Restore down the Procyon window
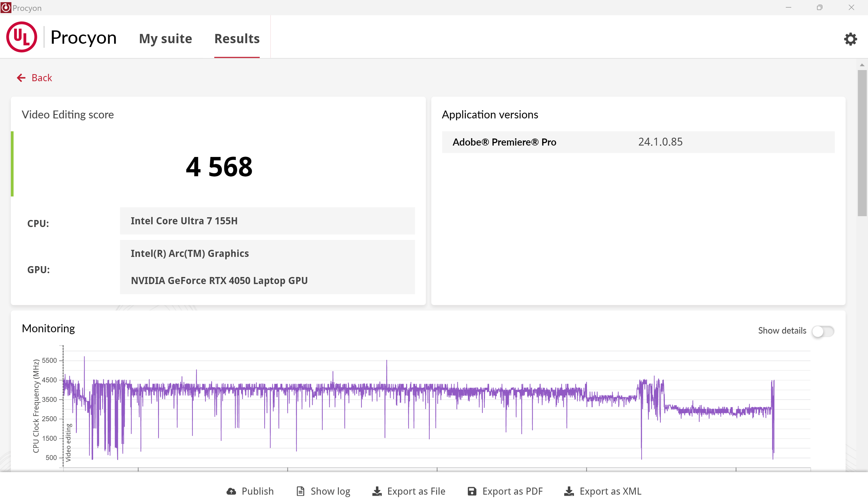The height and width of the screenshot is (504, 868). tap(819, 8)
